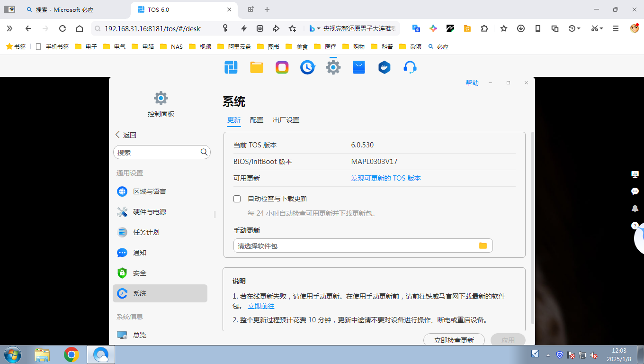Switch to the 配置 tab
Viewport: 644px width, 364px height.
tap(256, 120)
